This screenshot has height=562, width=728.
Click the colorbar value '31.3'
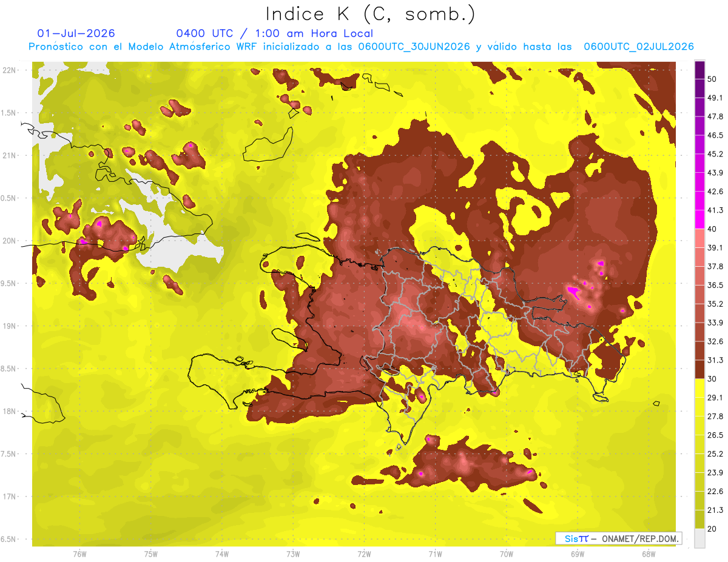[715, 360]
